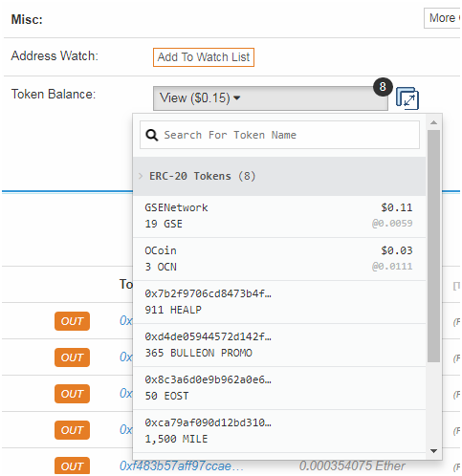
Task: Select the GSENetwork token entry
Action: click(x=279, y=216)
